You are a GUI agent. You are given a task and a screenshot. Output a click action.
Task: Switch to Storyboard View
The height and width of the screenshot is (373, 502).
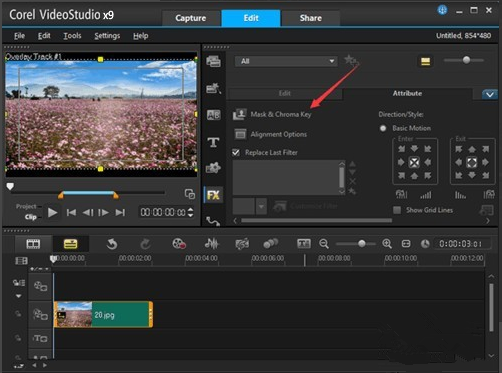coord(33,244)
